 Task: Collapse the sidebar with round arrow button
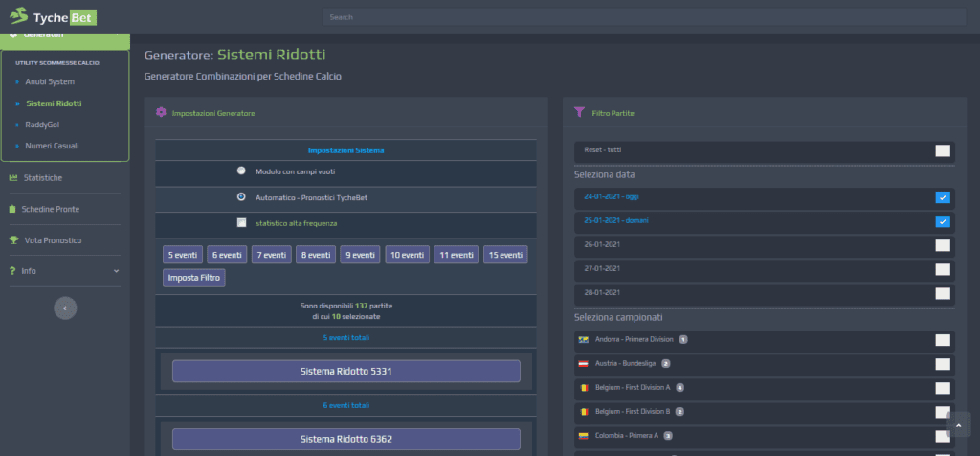pyautogui.click(x=66, y=308)
